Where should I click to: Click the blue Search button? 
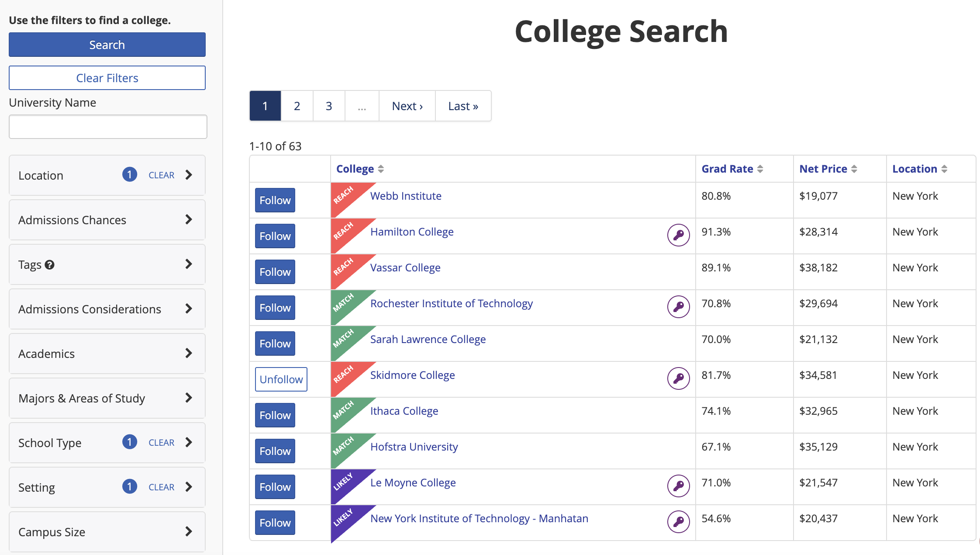[107, 45]
